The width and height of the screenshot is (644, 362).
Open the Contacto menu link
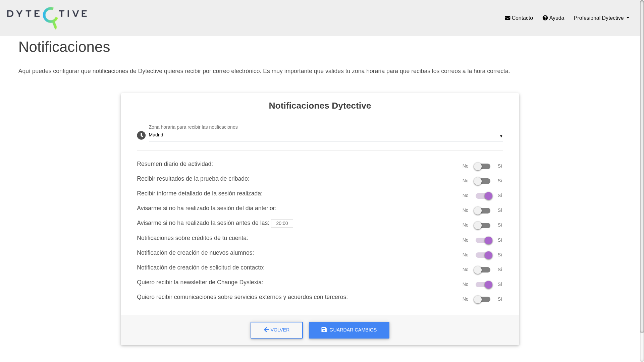point(522,18)
